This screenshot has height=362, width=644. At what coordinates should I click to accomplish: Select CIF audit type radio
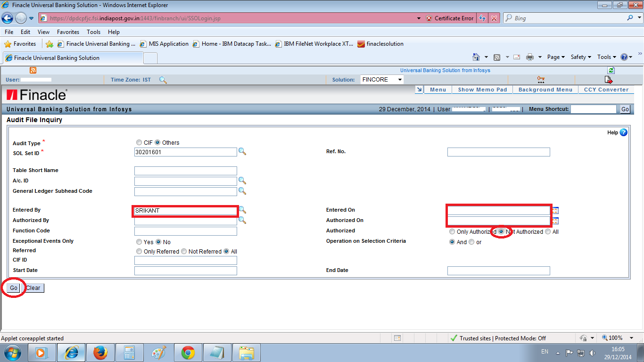[x=139, y=142]
